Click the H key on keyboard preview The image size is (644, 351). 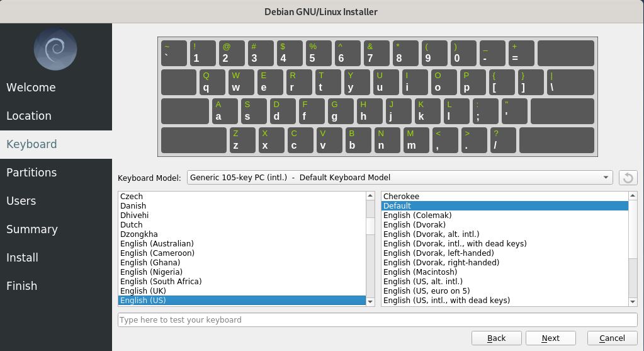(370, 111)
